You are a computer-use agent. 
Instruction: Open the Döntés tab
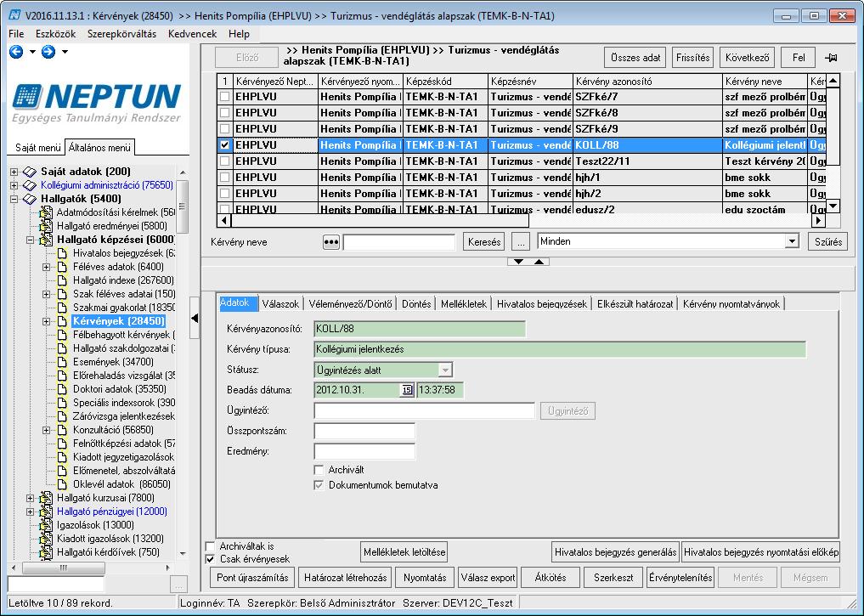416,304
